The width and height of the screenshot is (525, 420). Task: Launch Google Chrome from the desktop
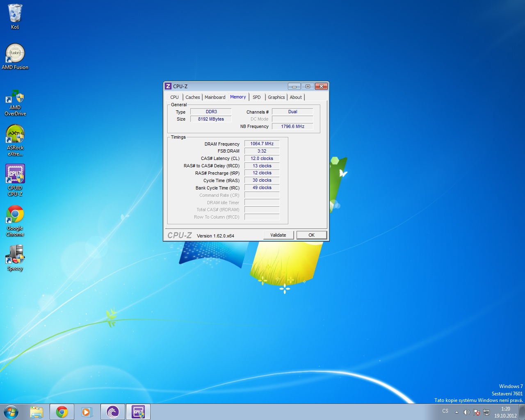coord(15,220)
